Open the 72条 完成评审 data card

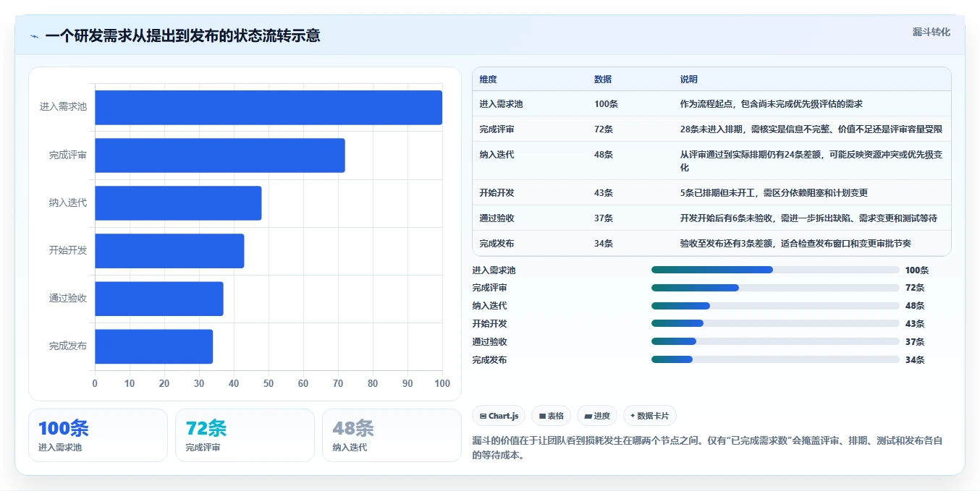click(245, 435)
